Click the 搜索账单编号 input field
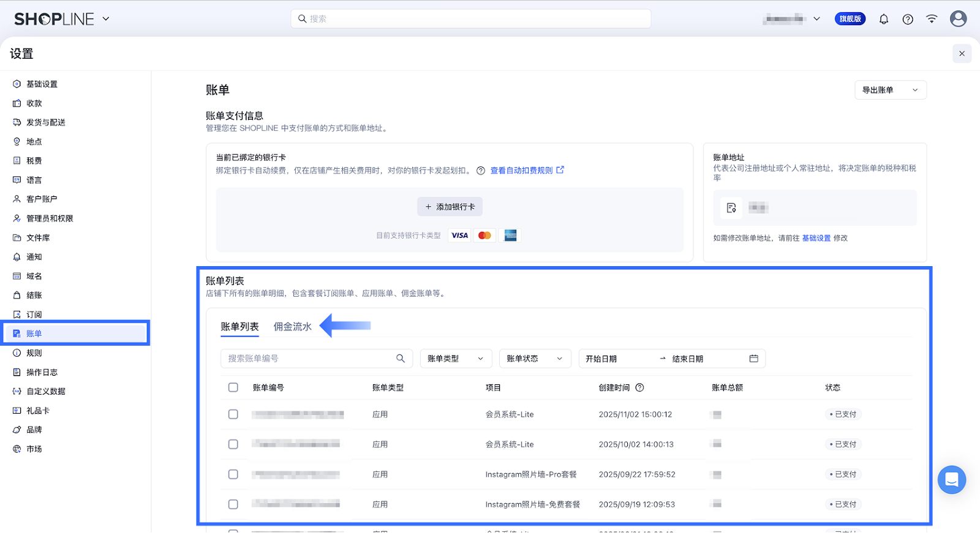Viewport: 980px width, 533px height. tap(306, 359)
